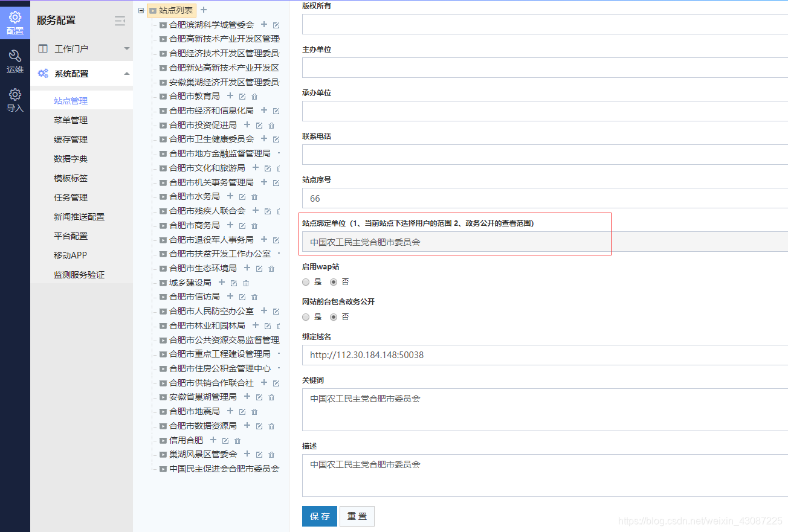Open 新闻推送配置 in the sidebar

tap(79, 217)
